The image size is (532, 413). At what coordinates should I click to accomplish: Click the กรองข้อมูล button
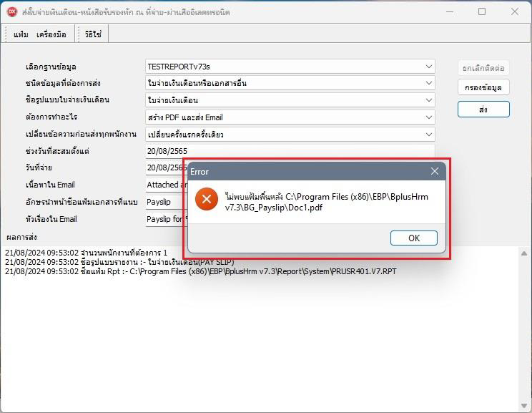(x=483, y=87)
